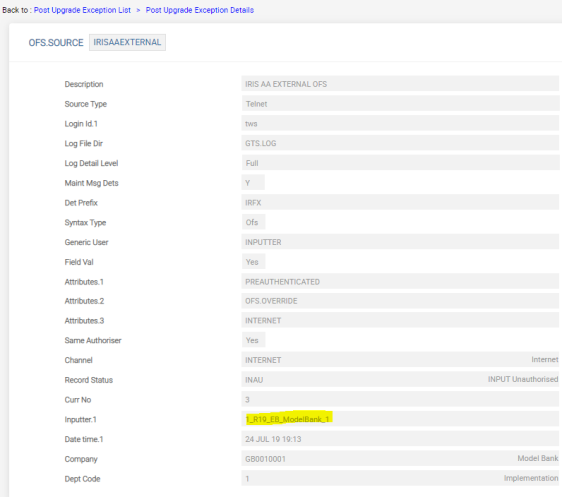Viewport: 562px width, 497px height.
Task: Click Post Upgrade Exception Details breadcrumb
Action: coord(200,10)
